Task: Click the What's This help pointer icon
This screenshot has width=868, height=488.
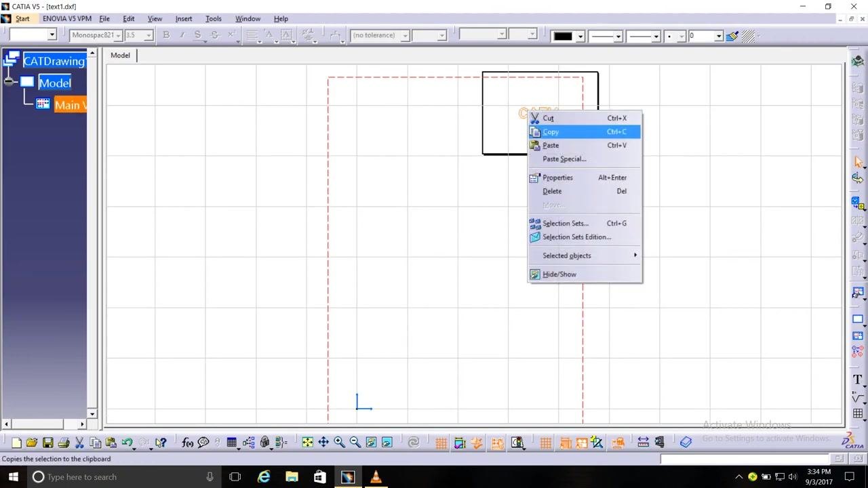Action: [161, 443]
